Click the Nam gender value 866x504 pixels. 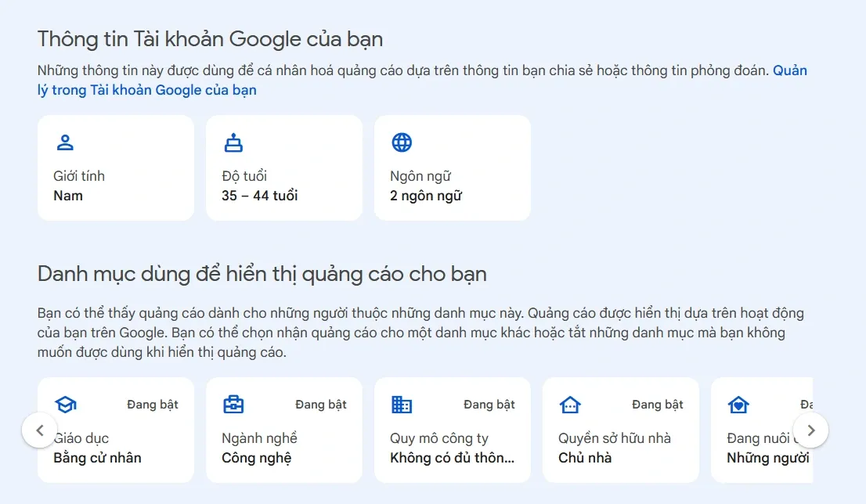pos(68,196)
